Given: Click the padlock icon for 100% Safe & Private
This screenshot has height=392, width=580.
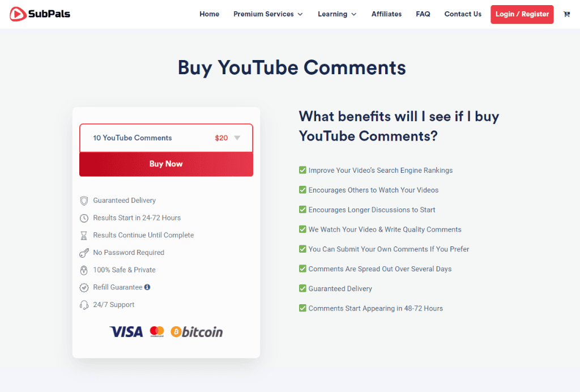Looking at the screenshot, I should pos(84,270).
